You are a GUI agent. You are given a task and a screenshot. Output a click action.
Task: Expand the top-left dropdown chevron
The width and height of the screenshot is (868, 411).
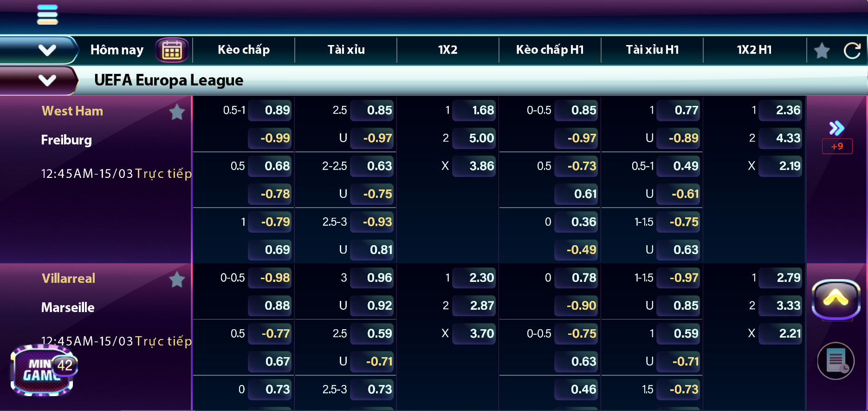pyautogui.click(x=47, y=50)
